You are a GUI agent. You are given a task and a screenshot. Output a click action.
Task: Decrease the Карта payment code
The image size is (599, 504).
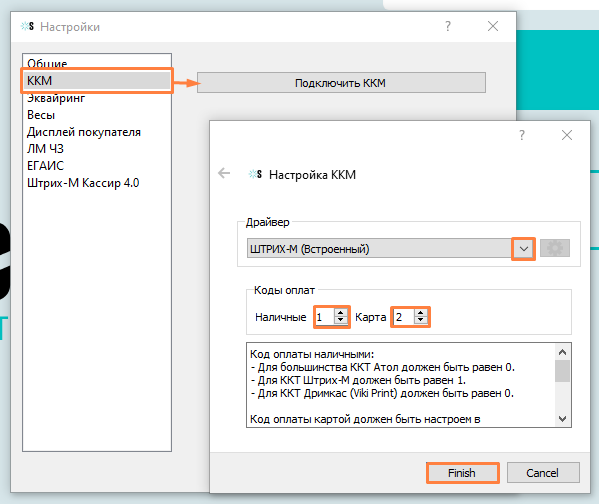[421, 321]
